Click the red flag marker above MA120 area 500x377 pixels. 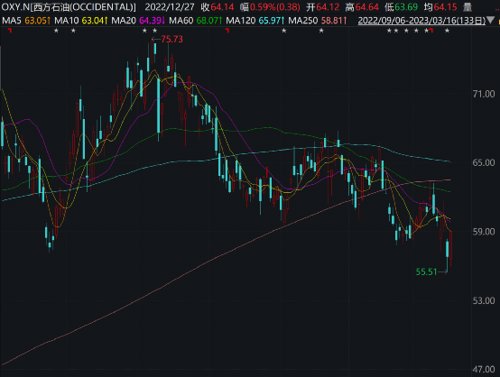point(228,31)
